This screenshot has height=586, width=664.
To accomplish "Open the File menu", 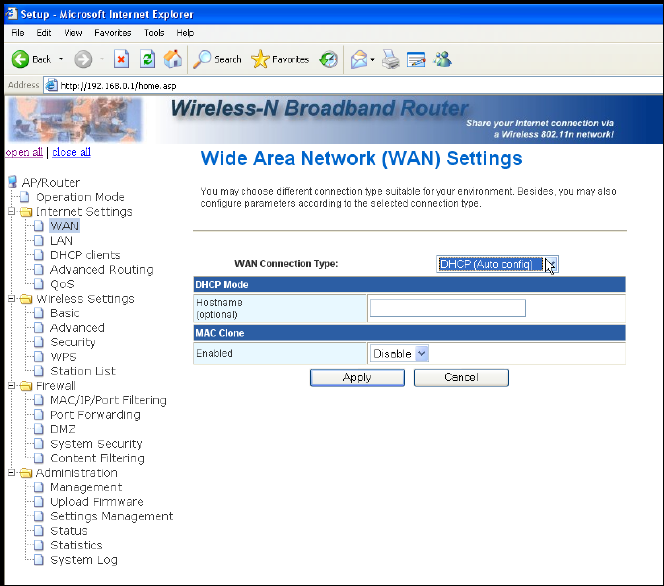I will tap(18, 33).
